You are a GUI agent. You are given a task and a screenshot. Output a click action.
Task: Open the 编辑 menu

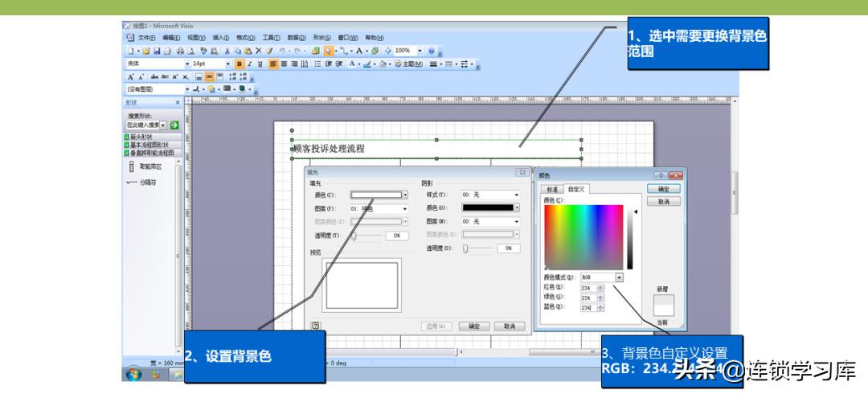(x=171, y=38)
